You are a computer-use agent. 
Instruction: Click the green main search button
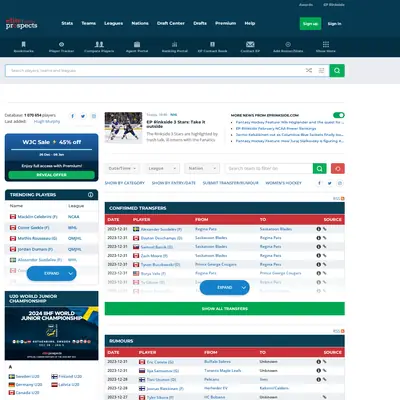click(x=337, y=70)
